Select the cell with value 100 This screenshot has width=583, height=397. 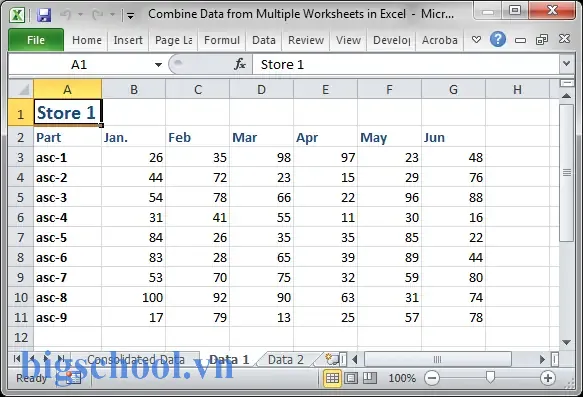pos(133,297)
